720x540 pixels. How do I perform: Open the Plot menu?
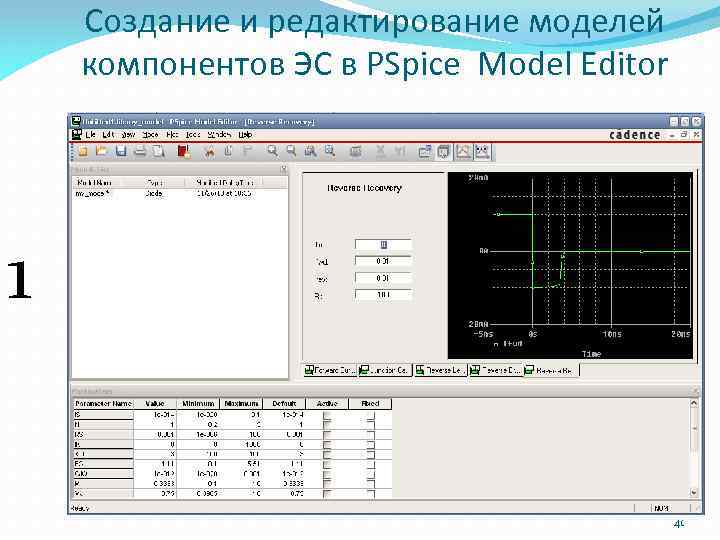(x=172, y=135)
